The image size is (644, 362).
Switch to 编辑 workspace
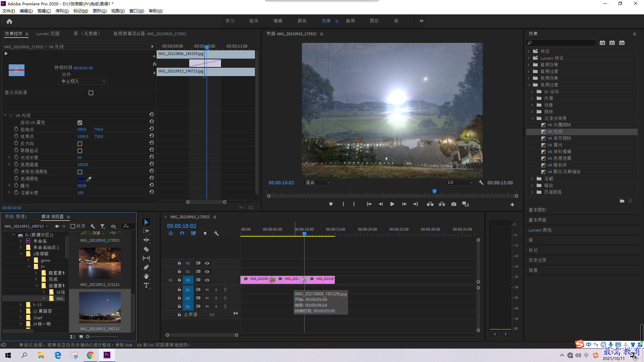[278, 21]
